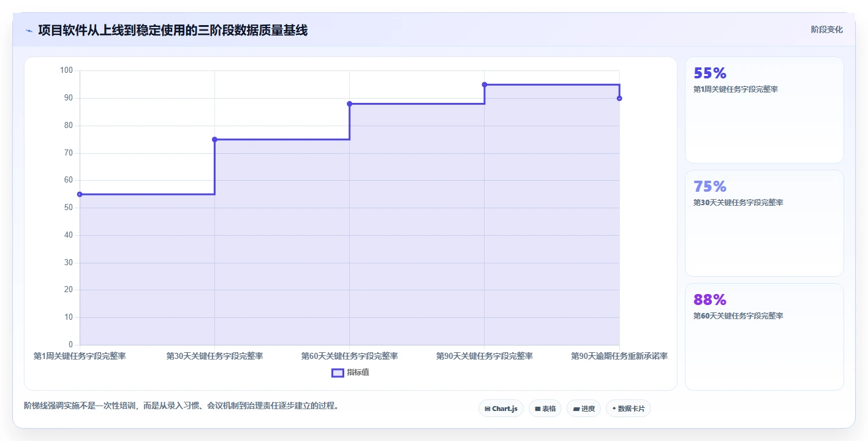The image size is (868, 441).
Task: Click x-axis label 第30天关键任务字段完整率
Action: coord(214,356)
